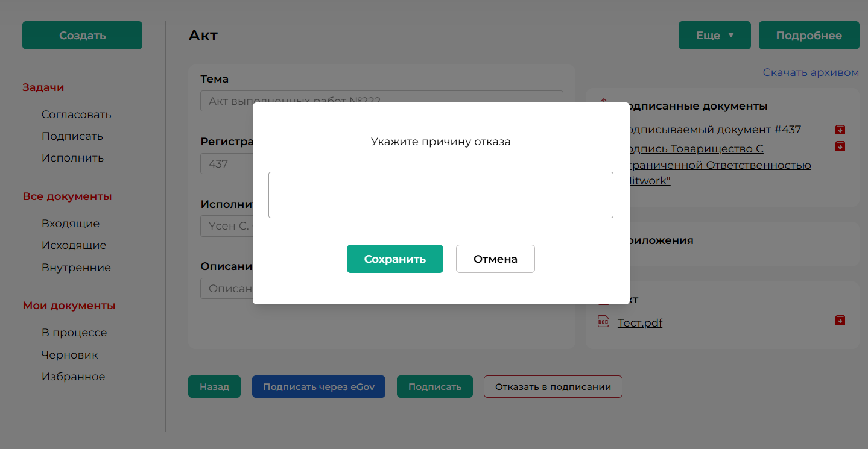The width and height of the screenshot is (868, 449).
Task: Click download icon beside Подписываемый документ #437
Action: [x=840, y=130]
